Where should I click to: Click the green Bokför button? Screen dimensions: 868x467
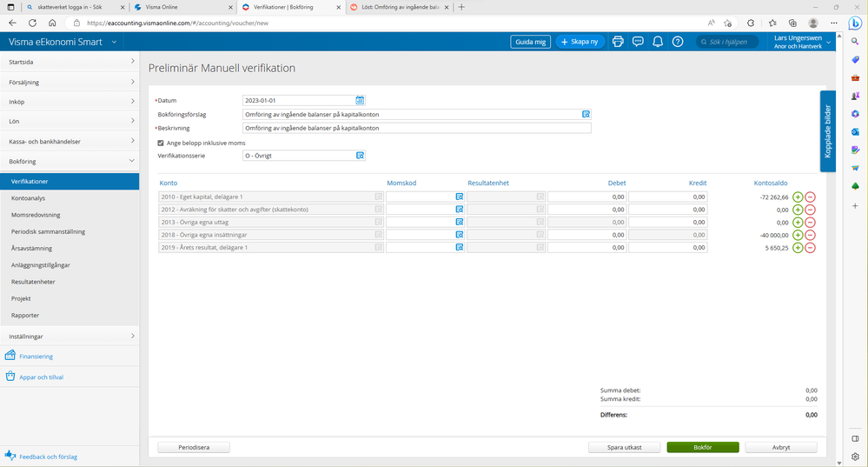click(703, 447)
